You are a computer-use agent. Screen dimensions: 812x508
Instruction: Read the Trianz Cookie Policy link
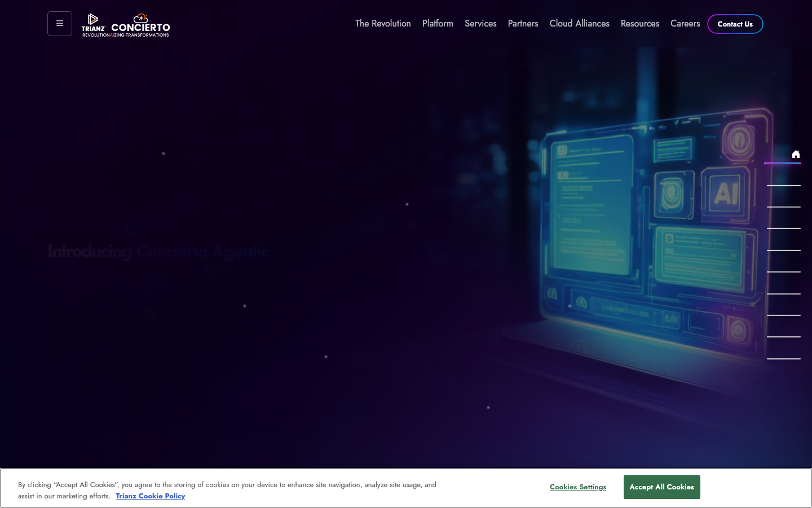click(x=151, y=496)
